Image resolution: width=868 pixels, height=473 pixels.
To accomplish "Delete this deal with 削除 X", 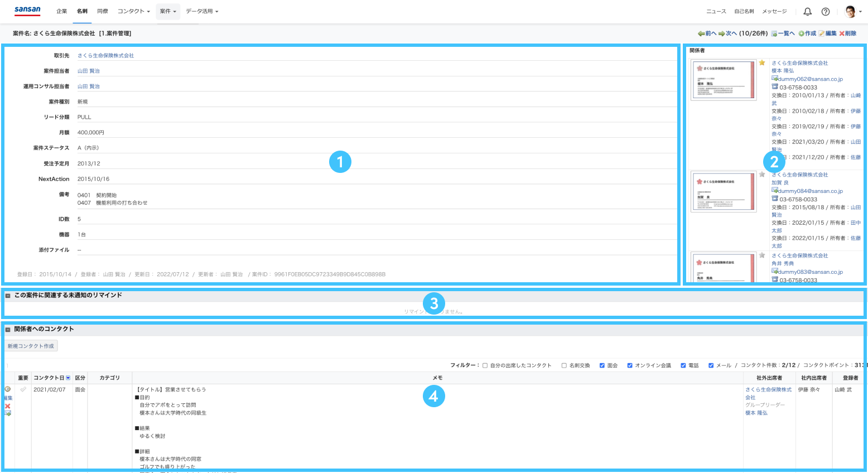I will click(x=848, y=33).
